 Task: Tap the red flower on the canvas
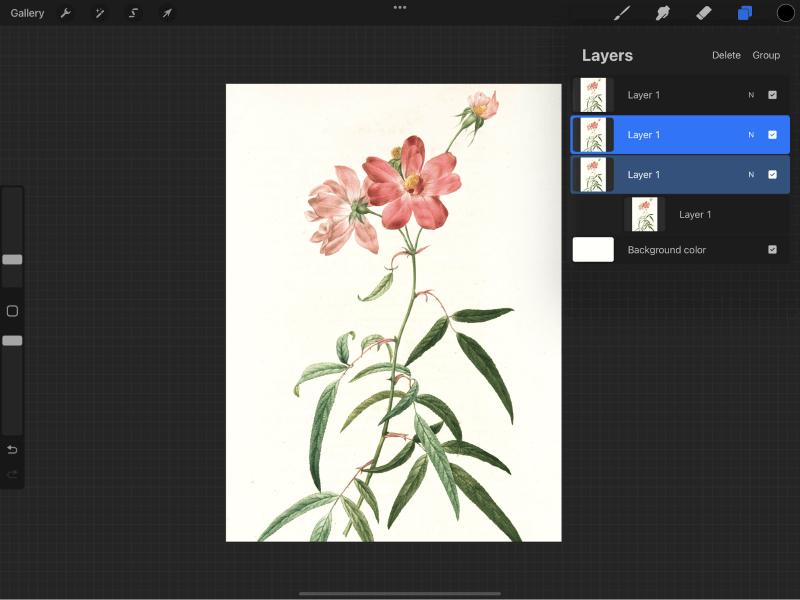(x=412, y=183)
